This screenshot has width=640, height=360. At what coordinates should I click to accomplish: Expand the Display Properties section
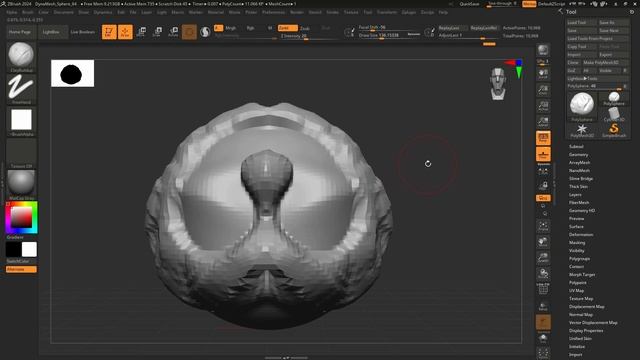coord(586,331)
